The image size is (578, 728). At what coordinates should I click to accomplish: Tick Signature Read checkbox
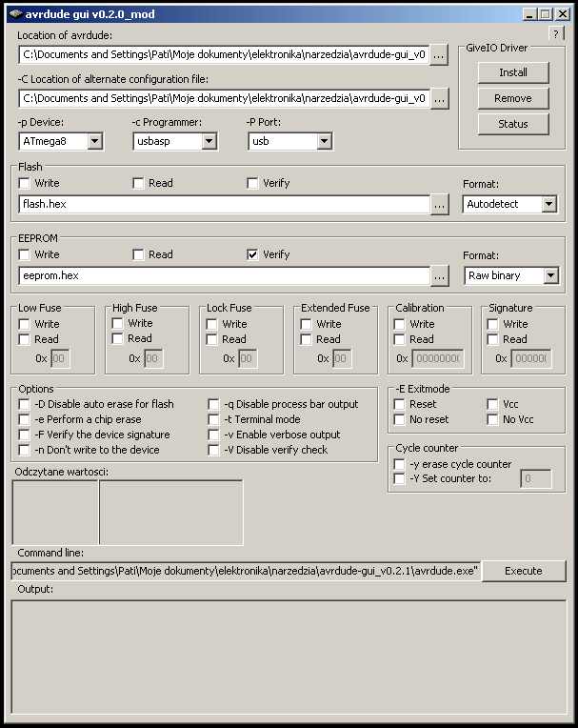(x=493, y=339)
